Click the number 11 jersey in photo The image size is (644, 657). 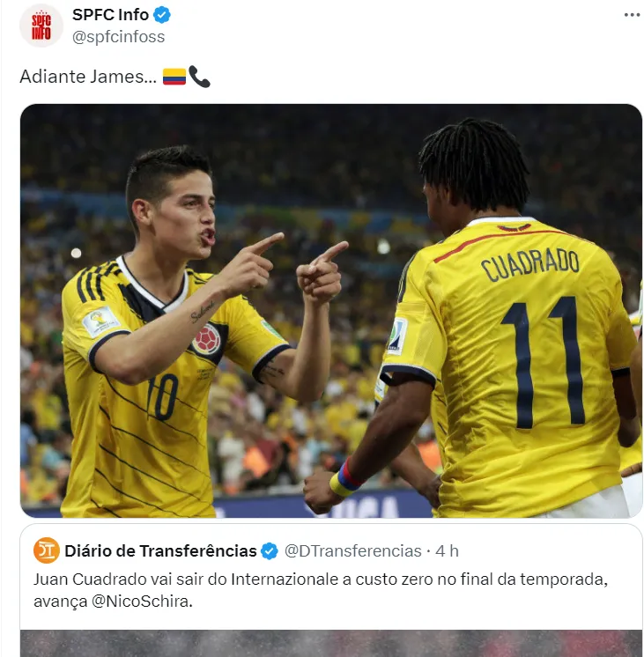pos(511,365)
